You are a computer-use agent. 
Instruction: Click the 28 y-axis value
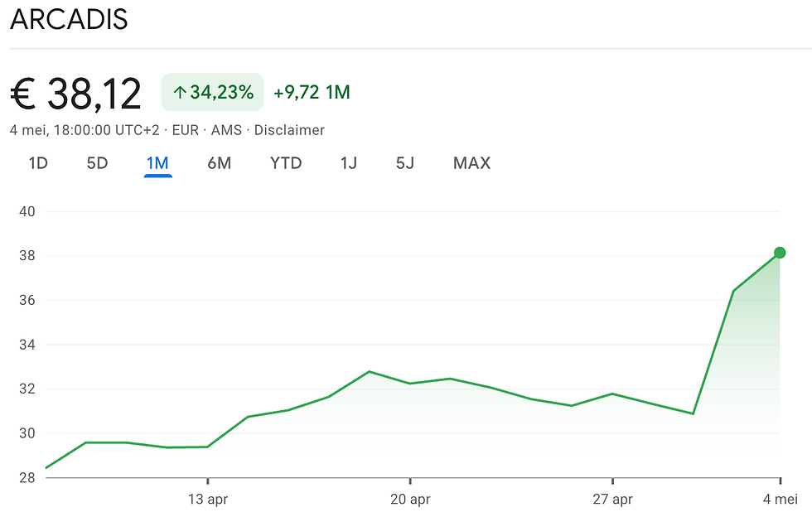27,477
